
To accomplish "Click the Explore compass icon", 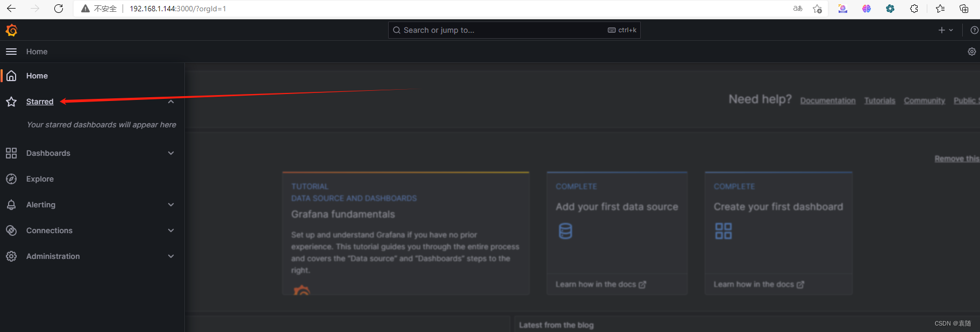I will (x=11, y=179).
